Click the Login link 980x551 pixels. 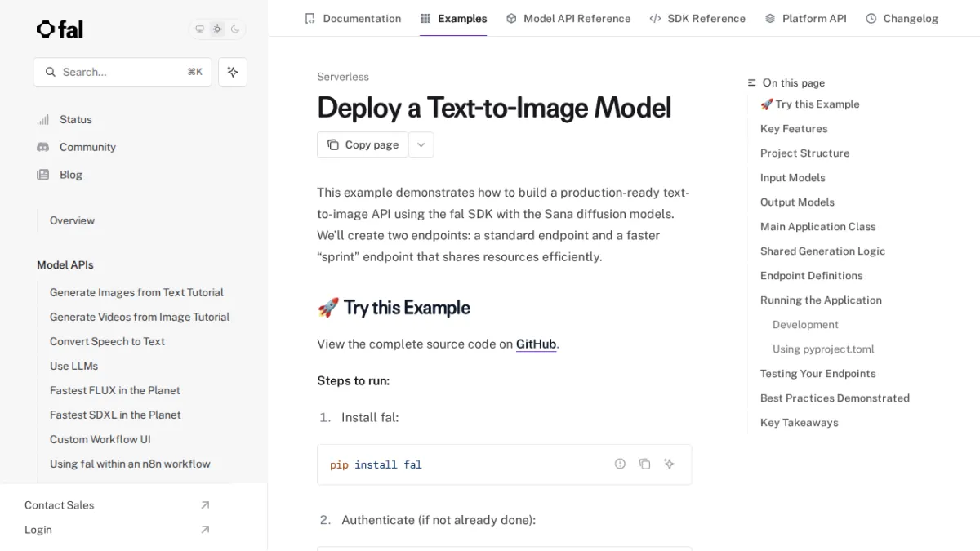click(38, 530)
